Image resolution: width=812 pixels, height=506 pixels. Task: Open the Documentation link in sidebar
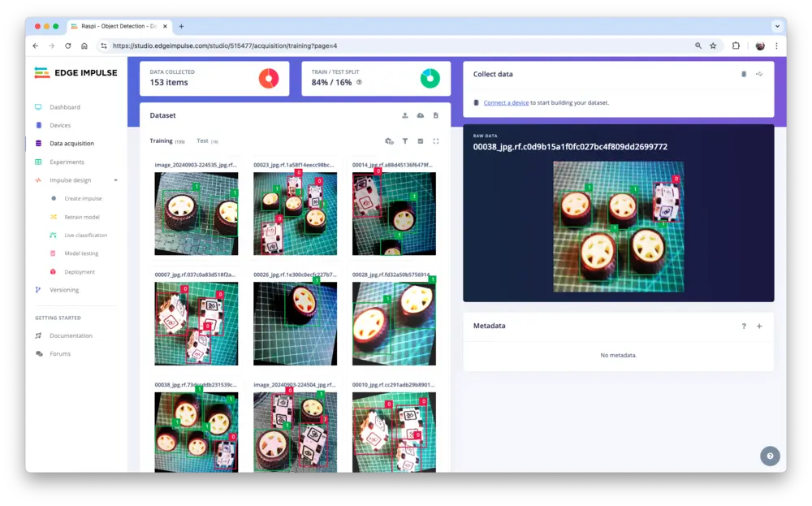coord(71,335)
